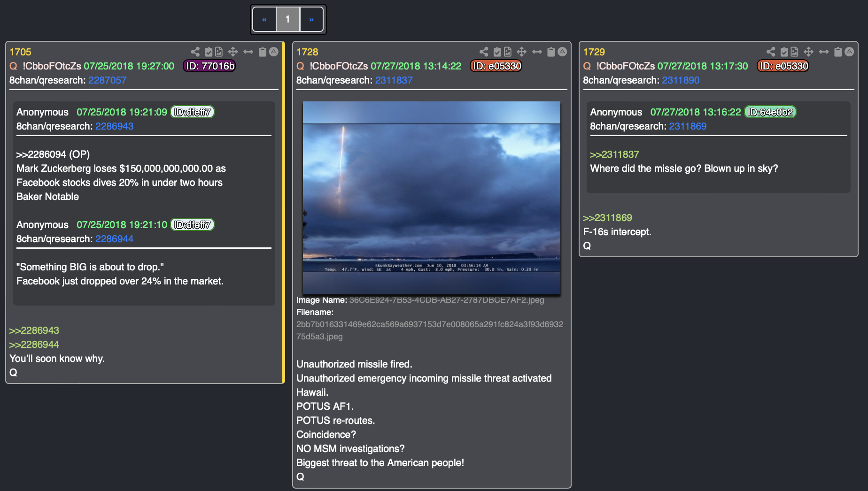Click the text "F-16s intercept."
This screenshot has height=491, width=868.
pyautogui.click(x=617, y=232)
